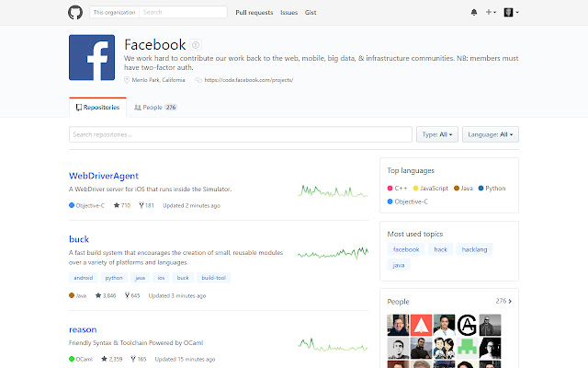The image size is (588, 368).
Task: Select the buck topic tag
Action: pos(183,278)
